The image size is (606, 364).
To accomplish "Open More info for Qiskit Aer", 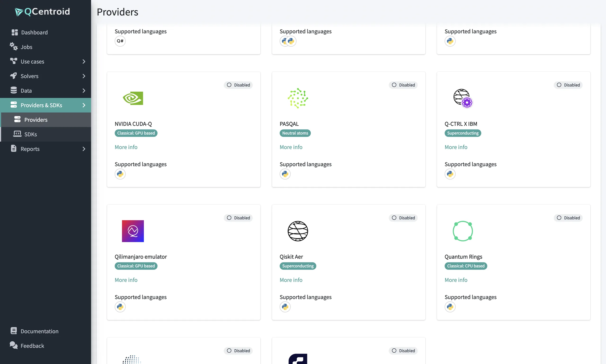I will pyautogui.click(x=291, y=280).
